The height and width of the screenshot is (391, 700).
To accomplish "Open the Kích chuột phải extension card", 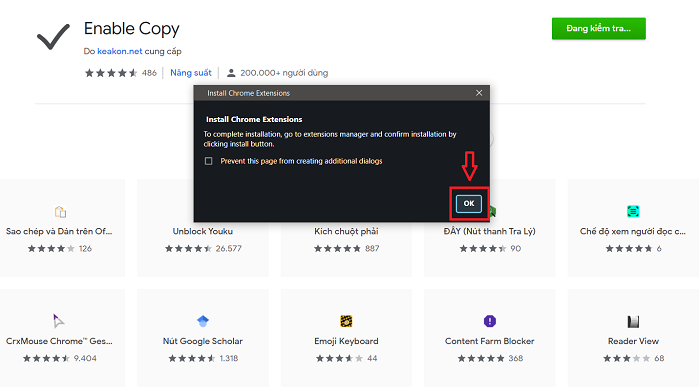I will [x=346, y=231].
